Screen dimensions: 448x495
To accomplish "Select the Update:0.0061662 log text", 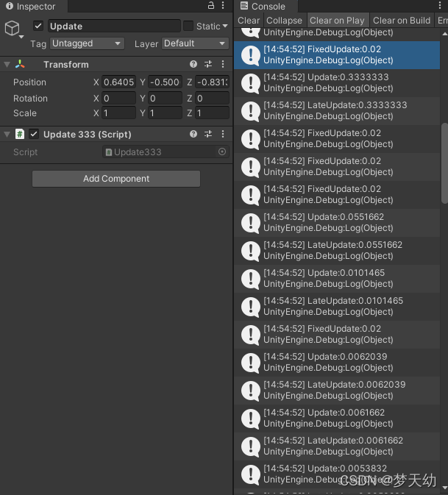I will pos(324,413).
